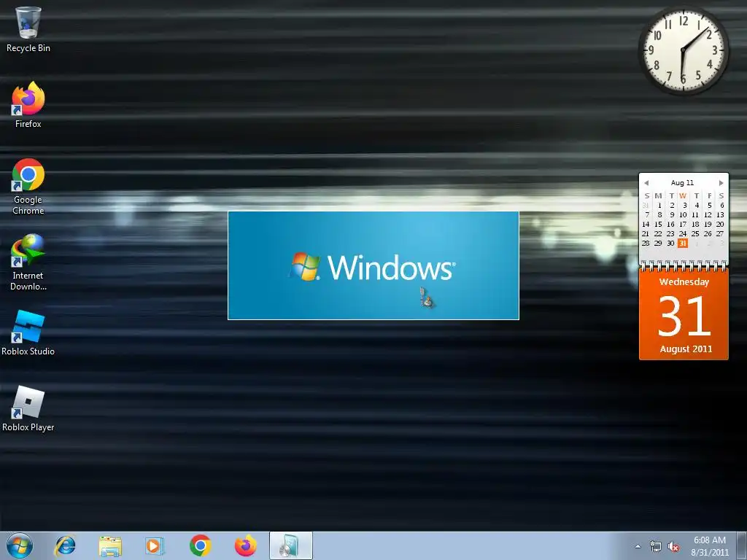Select the Google Chrome desktop shortcut

point(28,186)
